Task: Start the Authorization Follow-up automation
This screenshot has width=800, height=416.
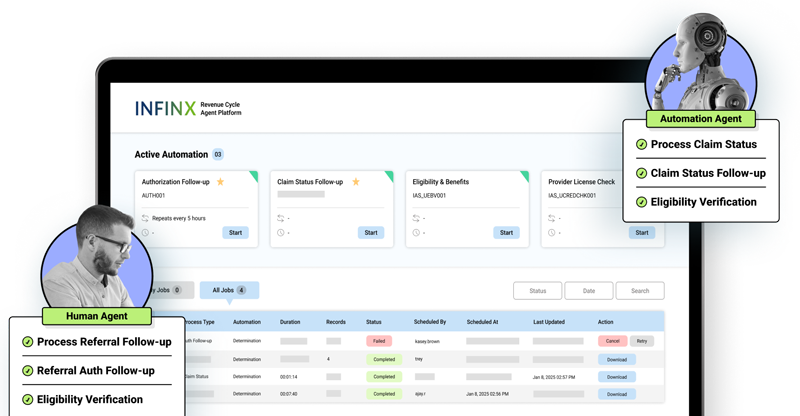Action: [x=235, y=233]
